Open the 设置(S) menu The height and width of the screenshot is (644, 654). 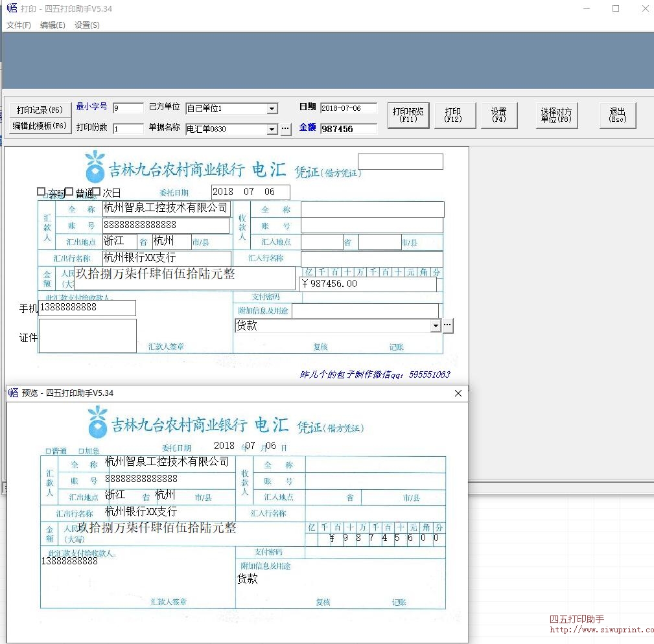[87, 25]
